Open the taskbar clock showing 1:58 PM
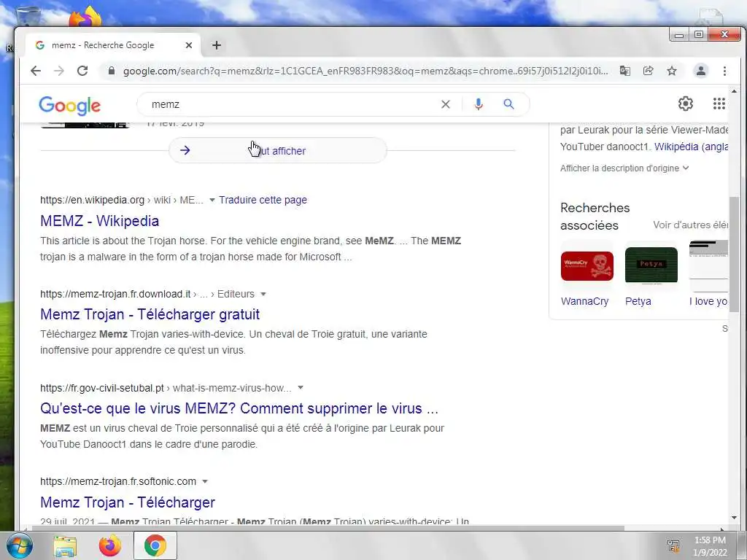The width and height of the screenshot is (747, 560). 710,546
